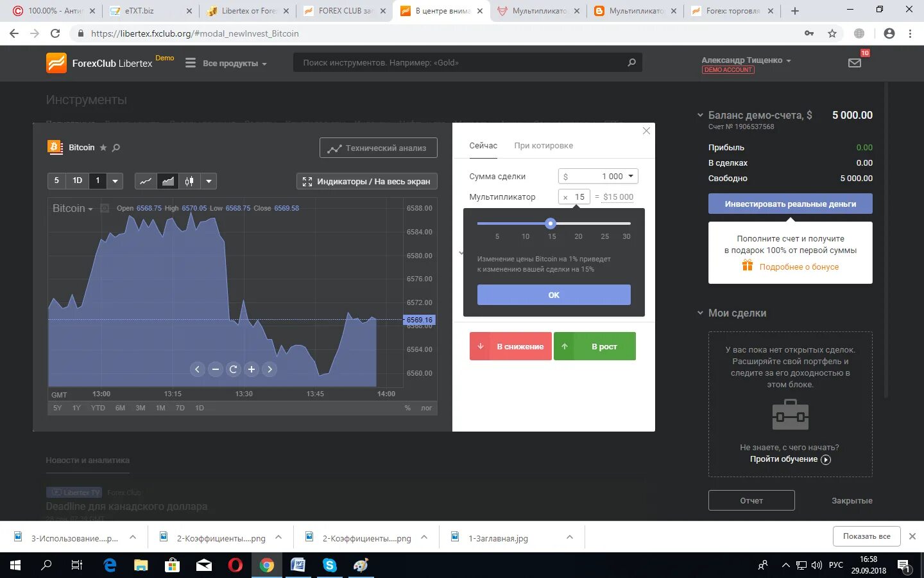The image size is (924, 578).
Task: Click В снижение to sell Bitcoin
Action: coord(510,346)
